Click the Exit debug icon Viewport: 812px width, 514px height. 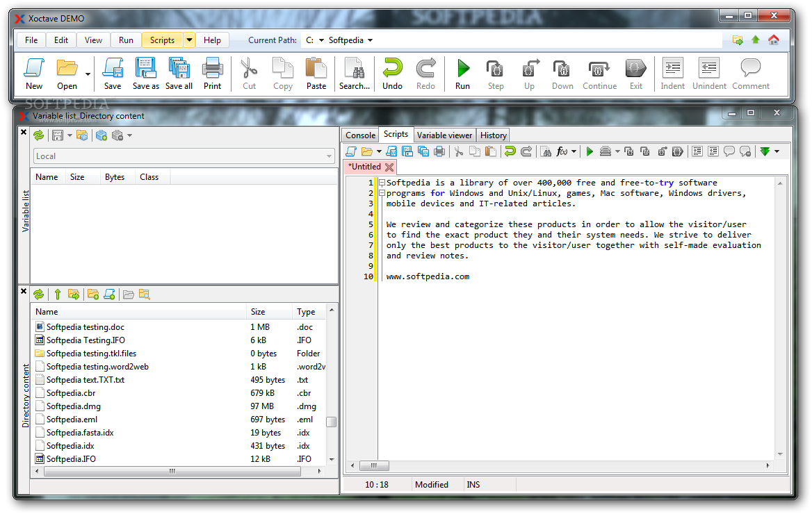pos(635,68)
